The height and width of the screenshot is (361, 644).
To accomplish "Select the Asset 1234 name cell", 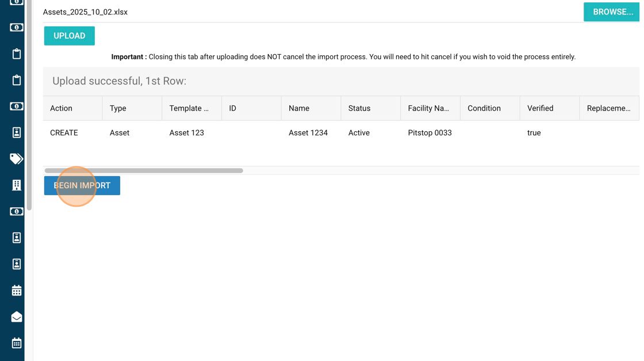I will point(308,133).
